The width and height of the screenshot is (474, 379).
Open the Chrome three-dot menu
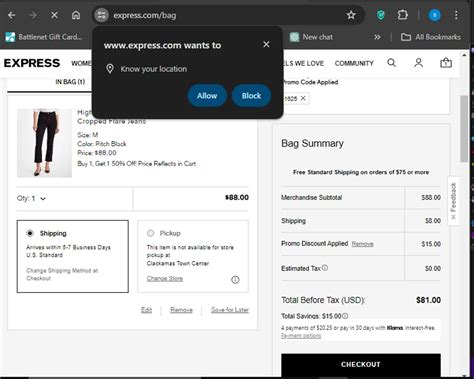(x=456, y=15)
